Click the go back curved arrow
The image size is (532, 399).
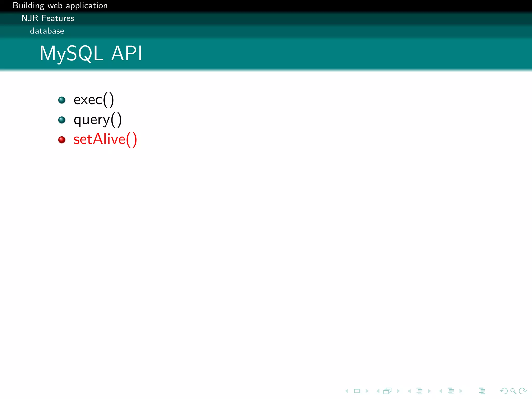click(504, 391)
